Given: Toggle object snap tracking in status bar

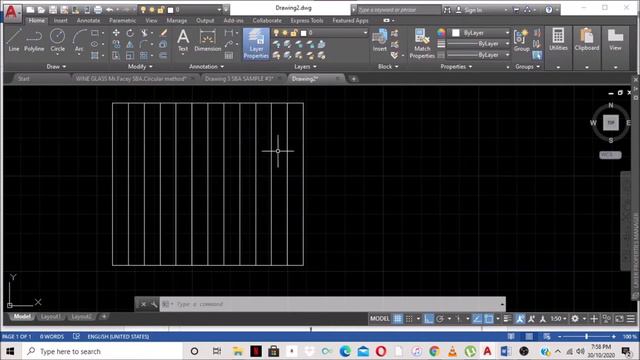Looking at the screenshot, I should click(x=477, y=319).
